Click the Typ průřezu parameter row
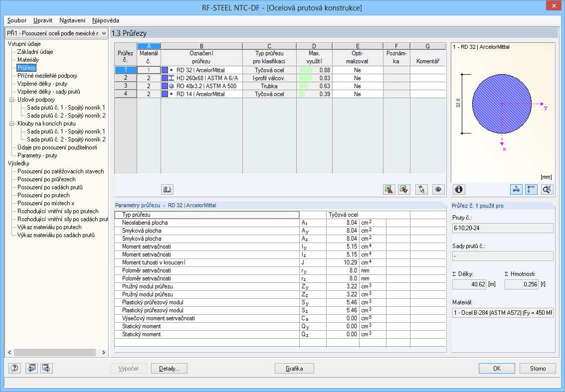Image resolution: width=565 pixels, height=392 pixels. (280, 215)
